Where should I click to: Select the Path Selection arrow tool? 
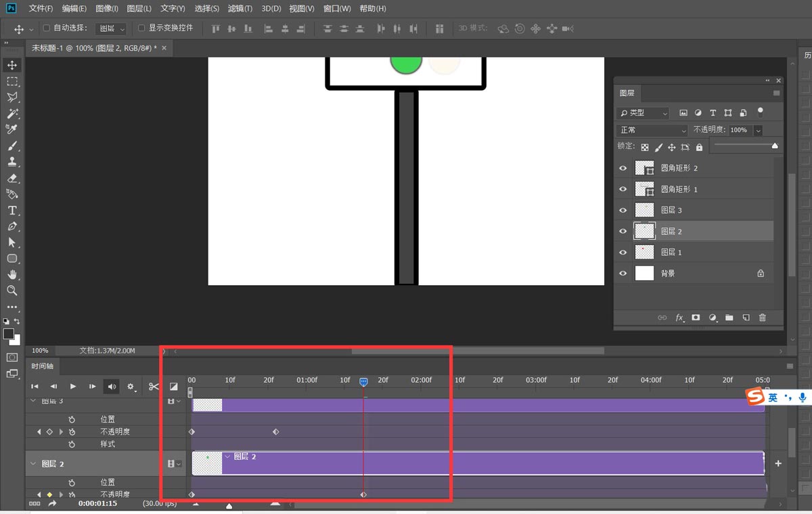12,242
